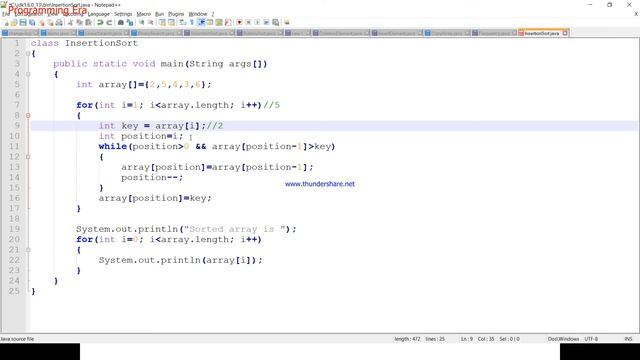This screenshot has width=640, height=360.
Task: Close the InsertionSort.java tab
Action: (565, 33)
